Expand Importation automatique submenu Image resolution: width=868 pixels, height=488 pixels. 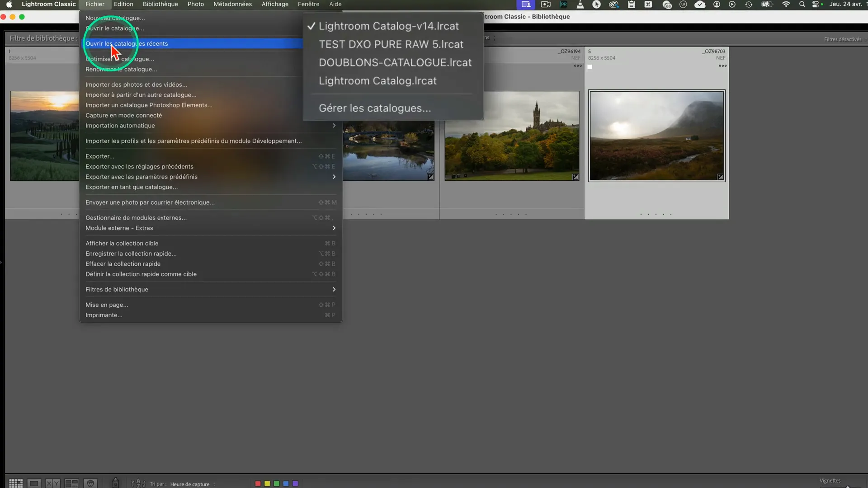coord(211,126)
